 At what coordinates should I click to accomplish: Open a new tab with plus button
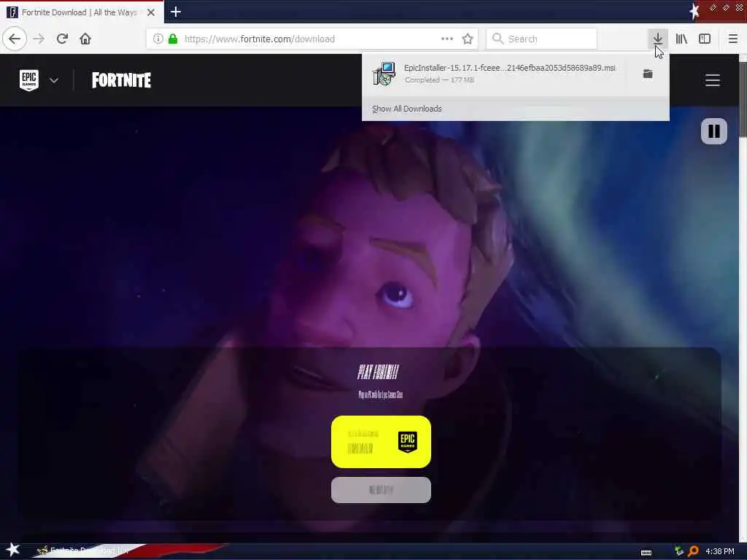[175, 12]
